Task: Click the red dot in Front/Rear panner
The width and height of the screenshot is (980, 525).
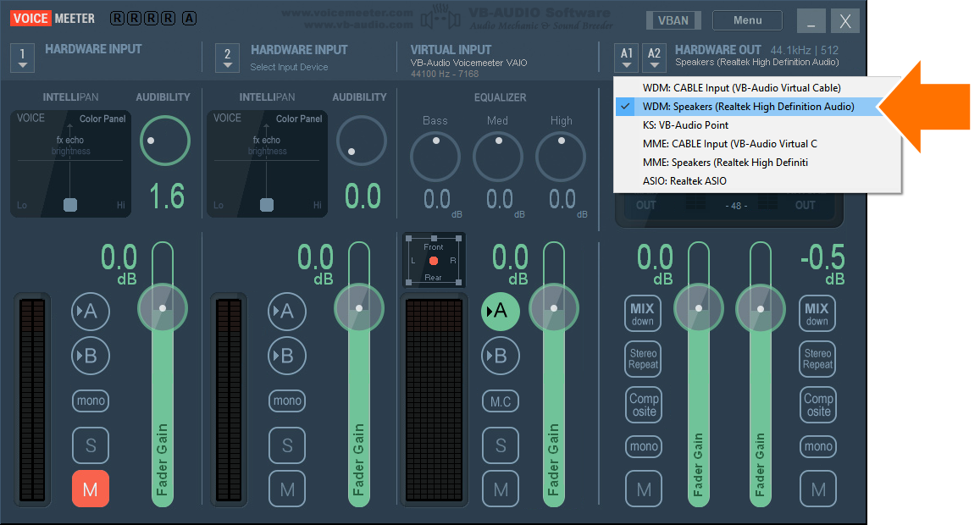Action: pyautogui.click(x=433, y=261)
